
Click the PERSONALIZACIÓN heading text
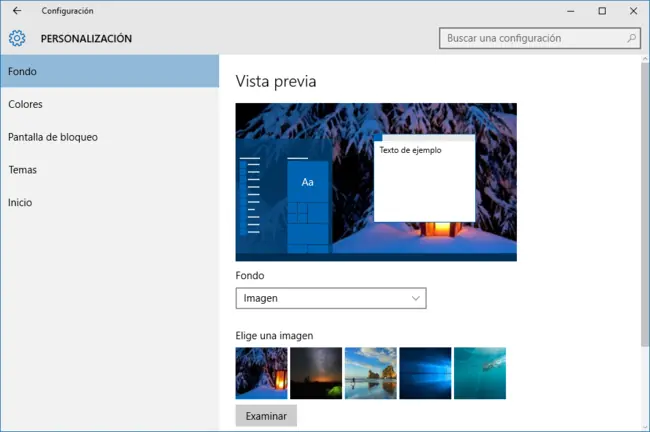click(x=86, y=39)
